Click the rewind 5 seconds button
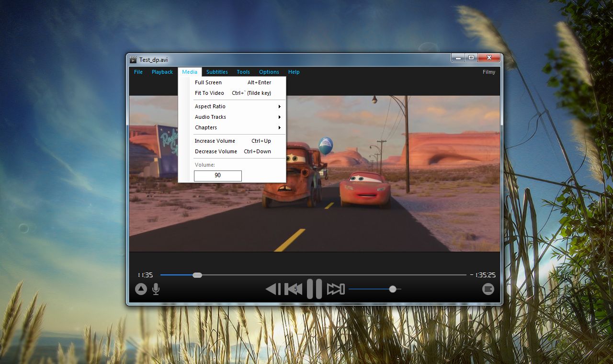Screen dimensions: 613x364 [x=294, y=289]
